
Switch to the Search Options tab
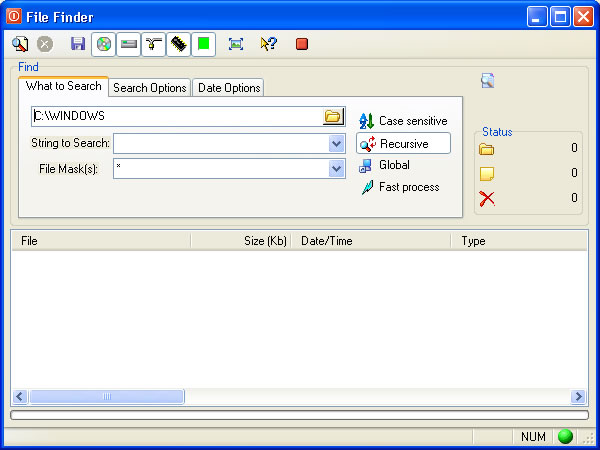pos(150,88)
